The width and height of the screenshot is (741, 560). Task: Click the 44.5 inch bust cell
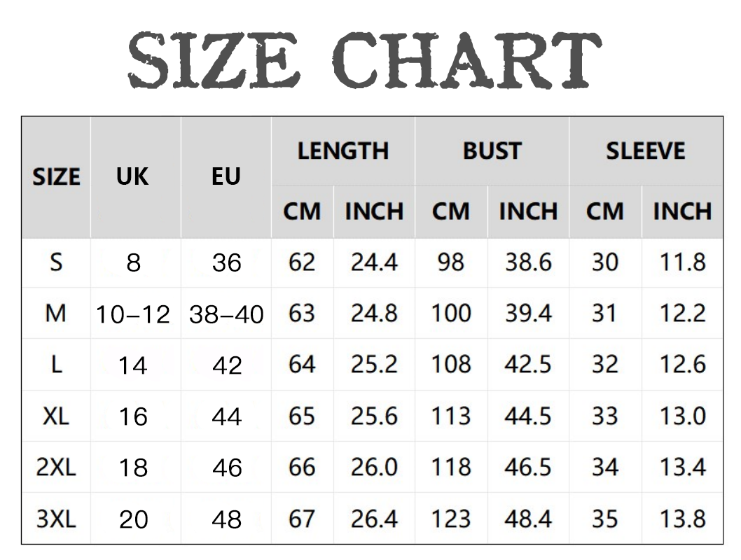point(528,416)
